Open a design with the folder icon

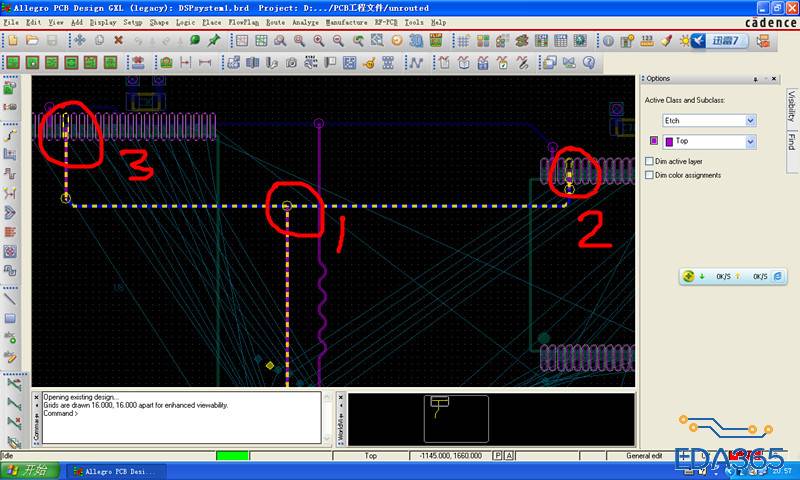[32, 40]
